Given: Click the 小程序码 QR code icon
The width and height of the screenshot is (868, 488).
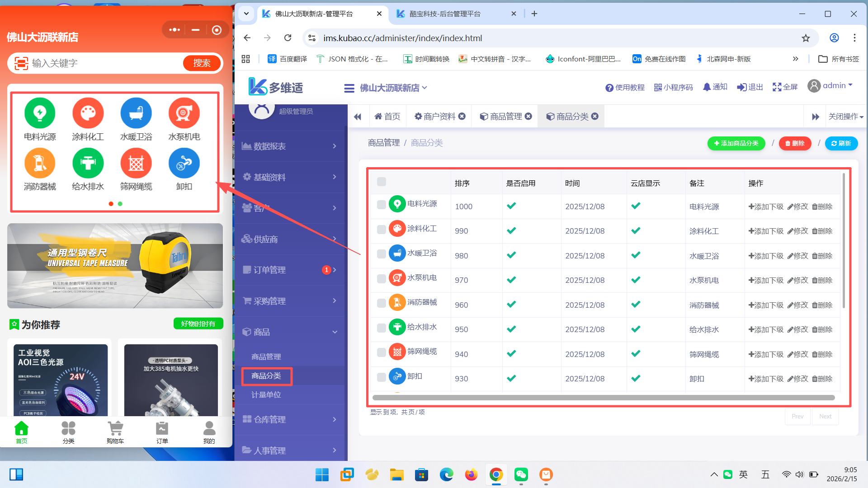Looking at the screenshot, I should 658,87.
